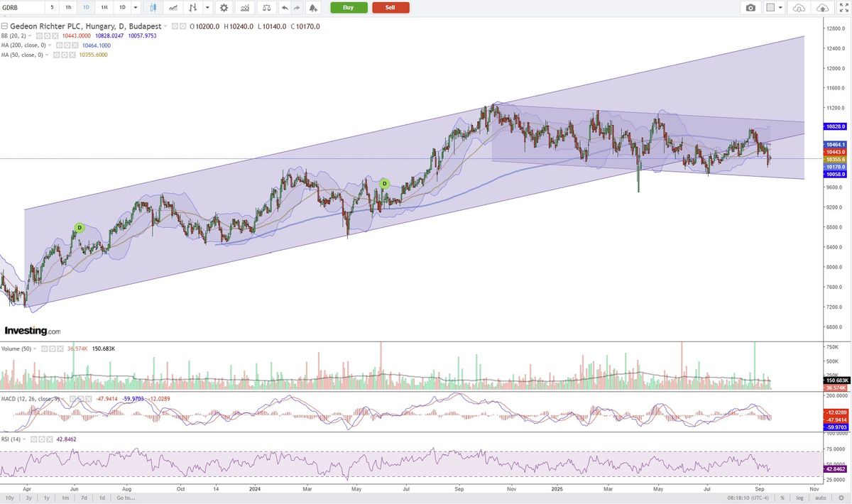The height and width of the screenshot is (504, 852).
Task: Click the bar-style chart type icon
Action: tap(192, 7)
